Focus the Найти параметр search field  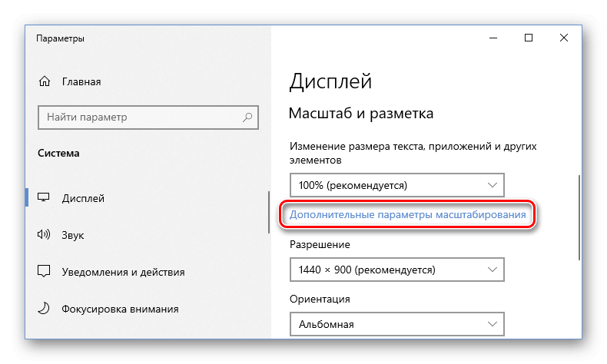tap(148, 117)
